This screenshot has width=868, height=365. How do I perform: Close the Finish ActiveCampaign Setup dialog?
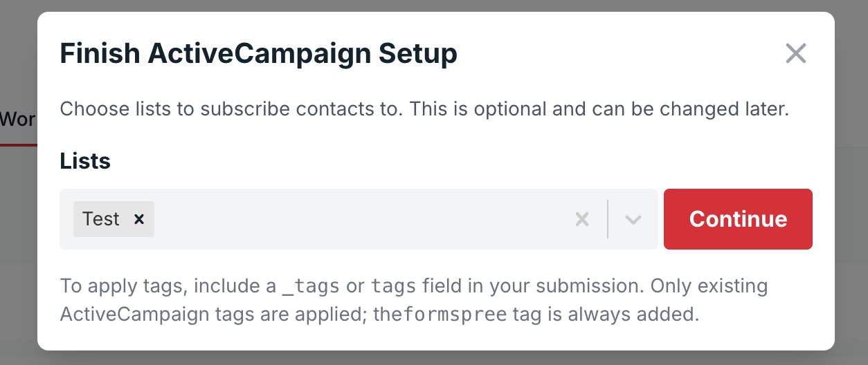click(x=796, y=53)
